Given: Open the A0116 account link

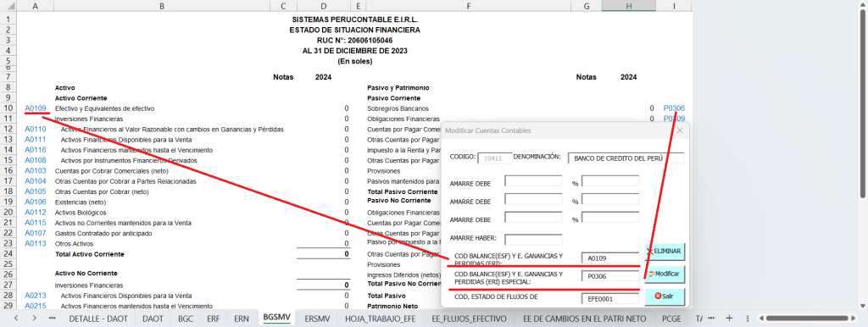Looking at the screenshot, I should (36, 150).
